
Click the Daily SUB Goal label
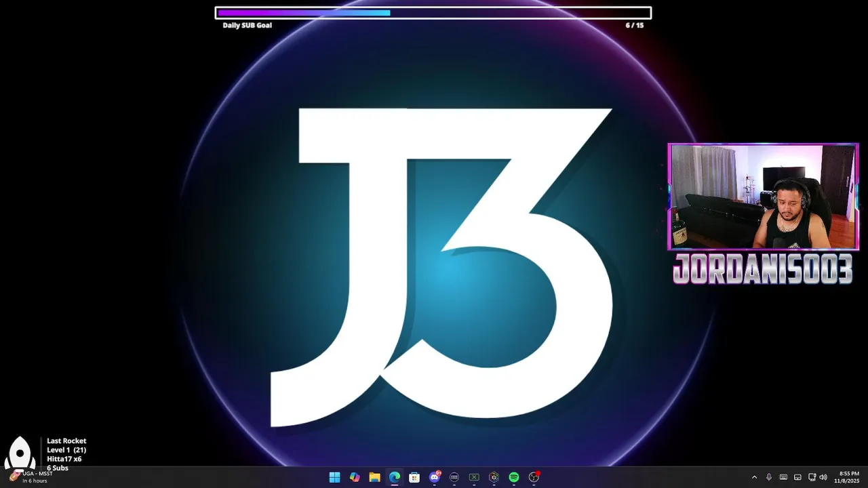pos(248,25)
